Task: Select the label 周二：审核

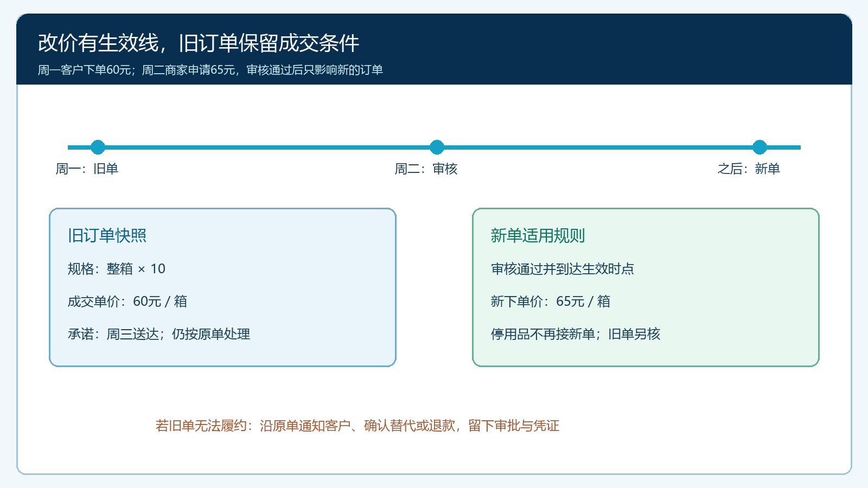Action: coord(426,169)
